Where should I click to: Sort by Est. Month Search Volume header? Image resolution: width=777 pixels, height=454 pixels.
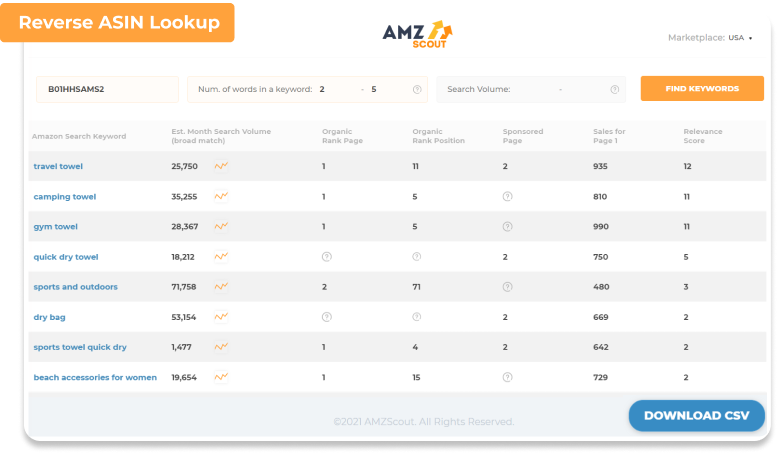[220, 136]
